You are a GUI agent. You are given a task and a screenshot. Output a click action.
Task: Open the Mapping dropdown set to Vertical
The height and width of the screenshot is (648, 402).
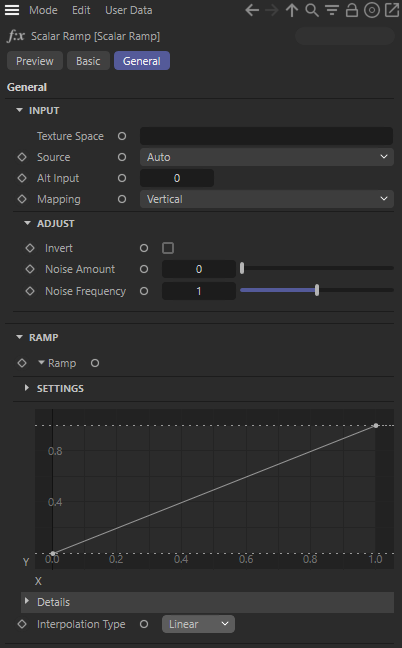click(266, 199)
